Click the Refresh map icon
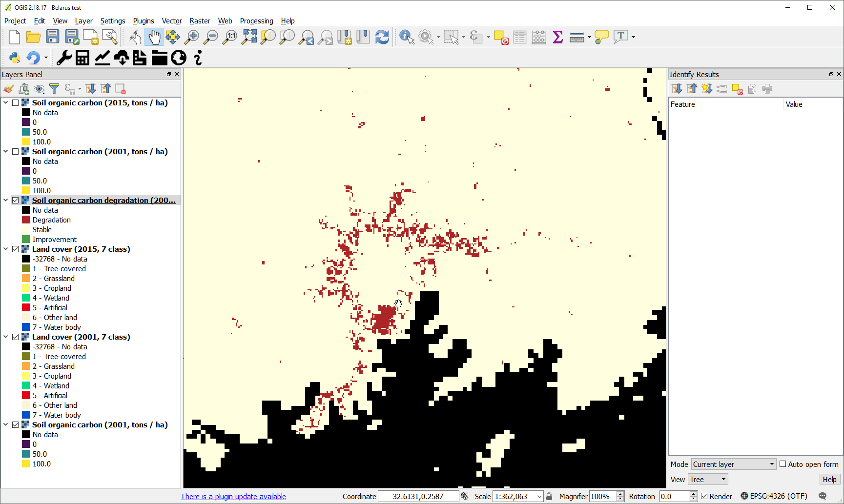This screenshot has height=504, width=844. point(382,37)
